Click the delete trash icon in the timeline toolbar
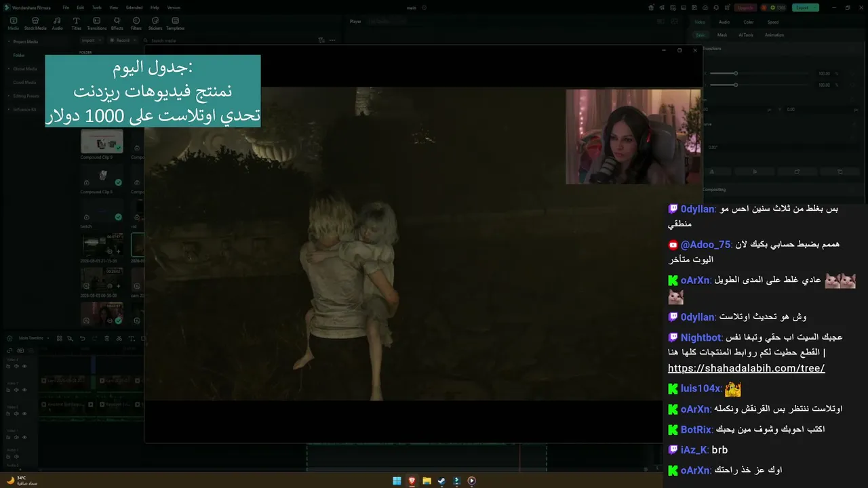This screenshot has width=868, height=488. coord(106,338)
